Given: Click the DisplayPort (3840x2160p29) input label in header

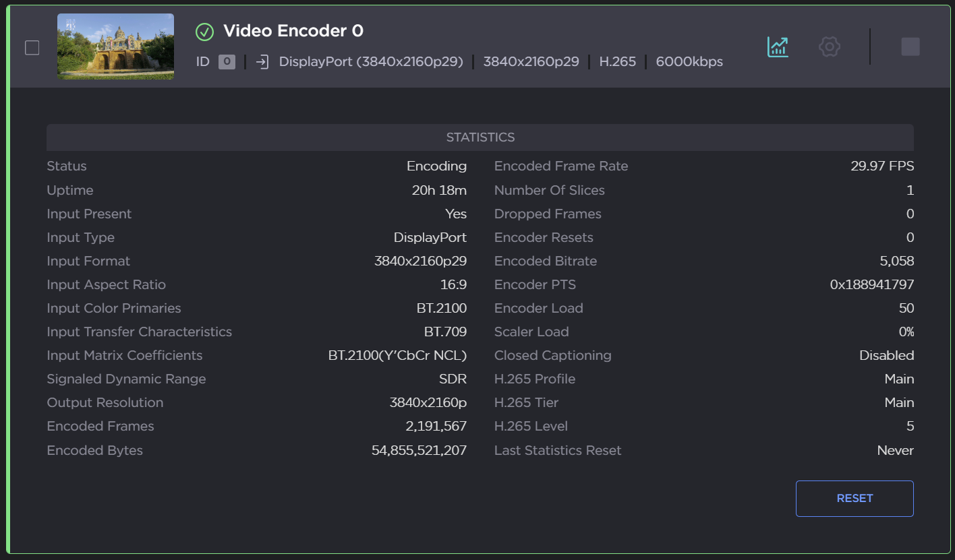Looking at the screenshot, I should pos(371,62).
